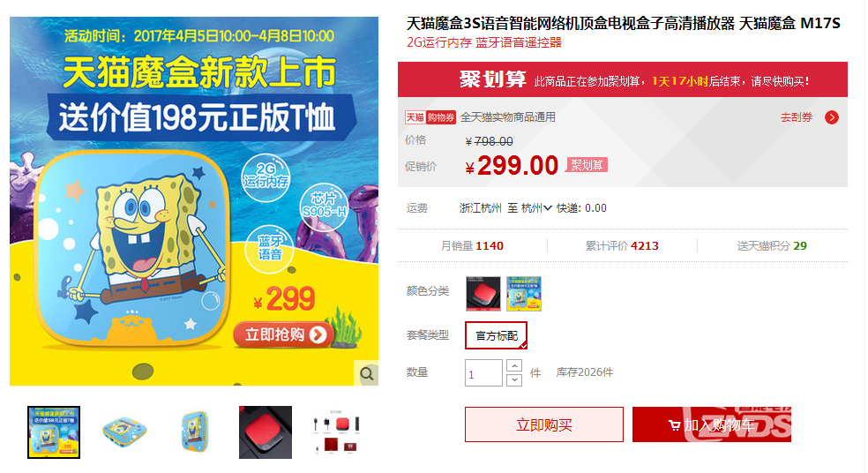Show the accessories package contents thumbnail

[x=336, y=432]
